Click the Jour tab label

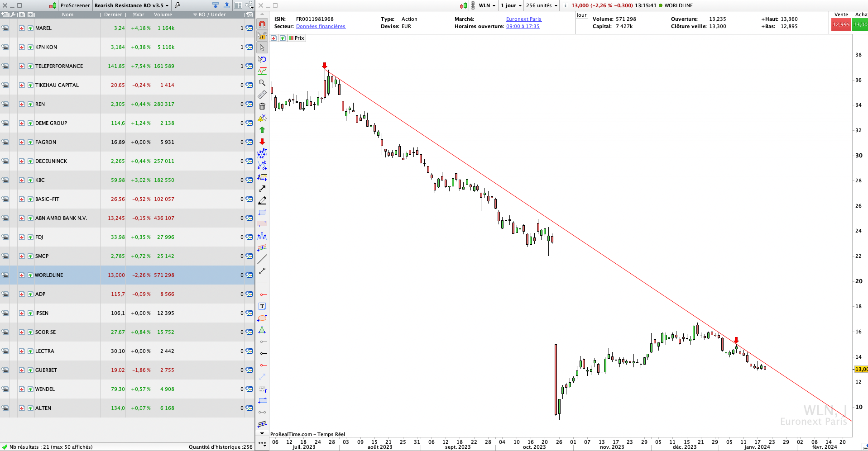[582, 15]
